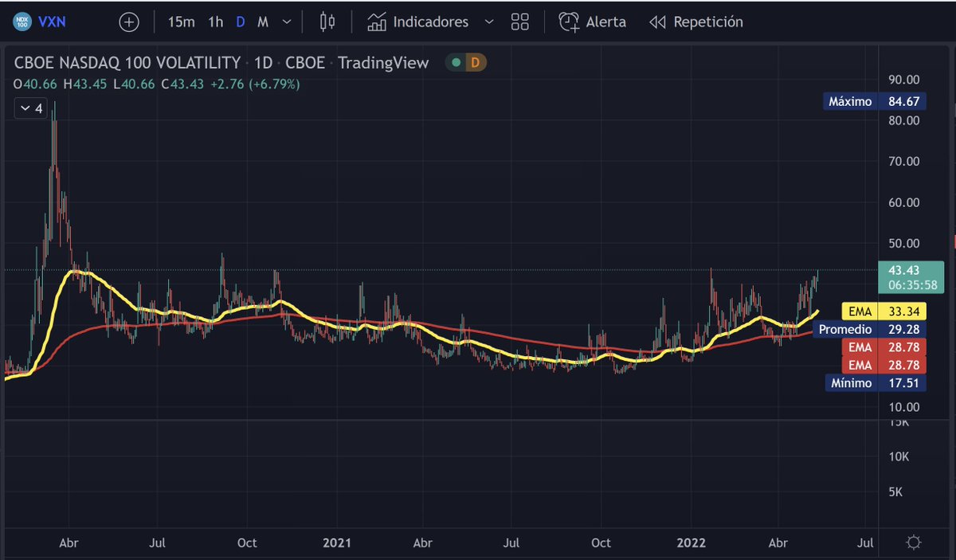Click the 50.00 price scale value
Viewport: 956px width, 560px height.
coord(903,243)
